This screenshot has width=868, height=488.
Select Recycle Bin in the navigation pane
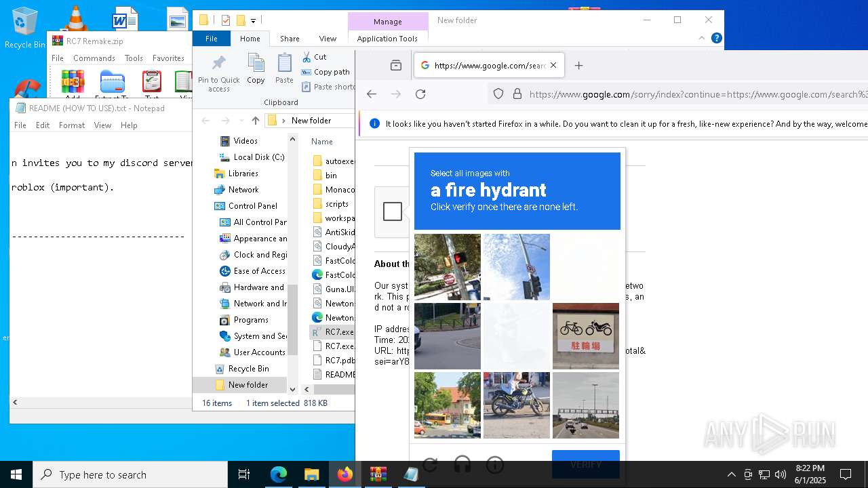[248, 369]
